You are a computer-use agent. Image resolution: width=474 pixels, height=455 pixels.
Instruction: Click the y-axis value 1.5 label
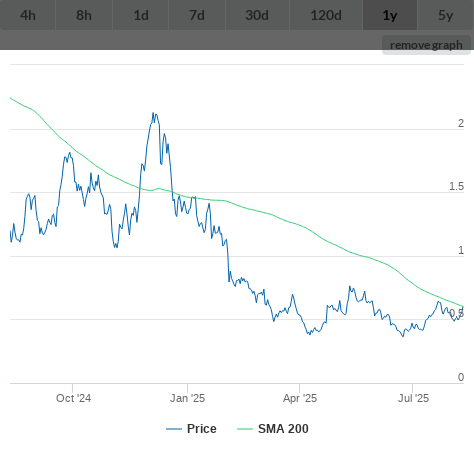click(456, 186)
